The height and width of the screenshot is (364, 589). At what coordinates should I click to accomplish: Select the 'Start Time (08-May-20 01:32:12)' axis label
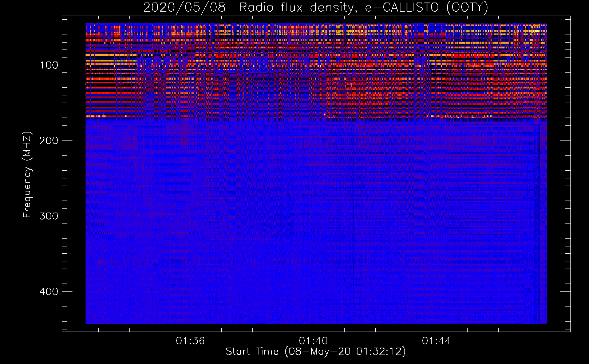pos(316,352)
